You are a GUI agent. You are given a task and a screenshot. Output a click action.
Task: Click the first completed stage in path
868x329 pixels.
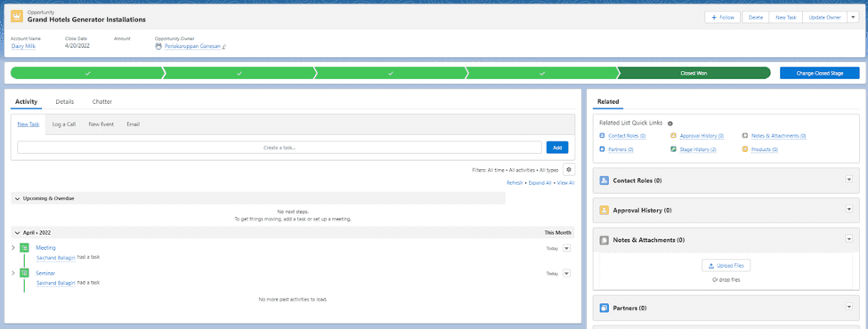point(87,73)
